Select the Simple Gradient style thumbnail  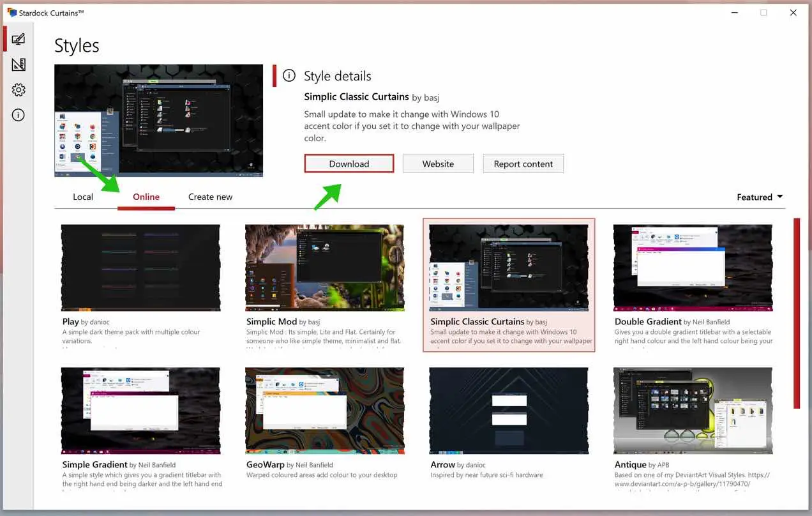tap(140, 411)
